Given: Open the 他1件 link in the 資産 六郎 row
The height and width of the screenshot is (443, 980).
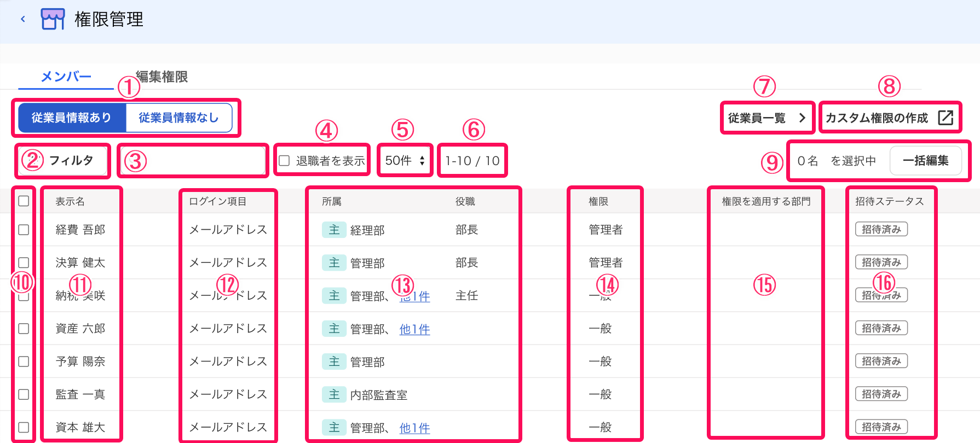Looking at the screenshot, I should (x=414, y=329).
